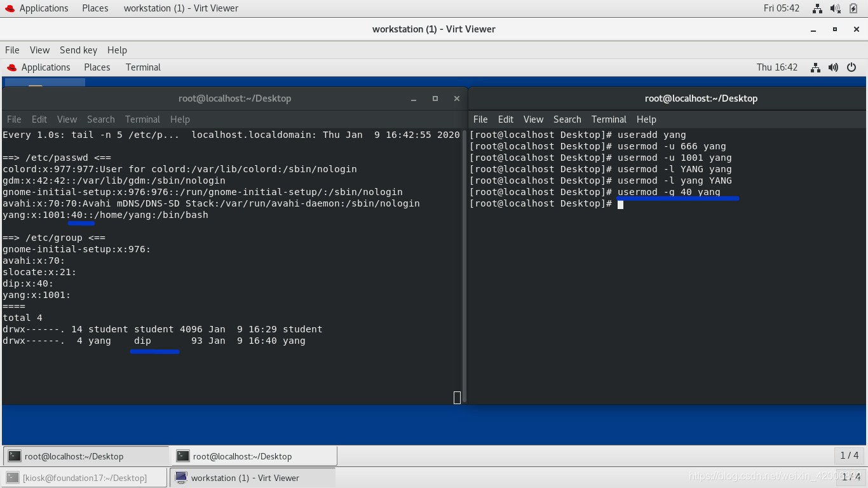Close the left terminal window
The height and width of the screenshot is (488, 868).
click(x=456, y=98)
